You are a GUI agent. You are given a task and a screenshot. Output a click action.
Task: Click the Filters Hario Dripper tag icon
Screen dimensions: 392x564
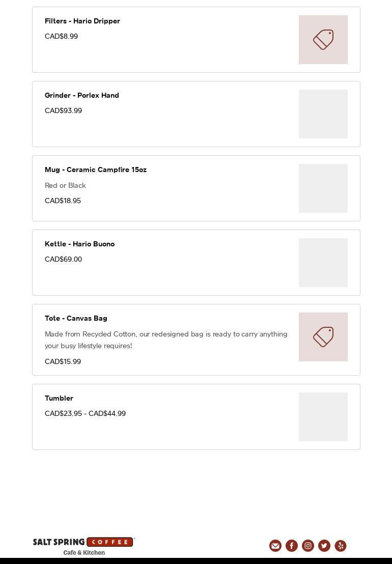point(323,40)
